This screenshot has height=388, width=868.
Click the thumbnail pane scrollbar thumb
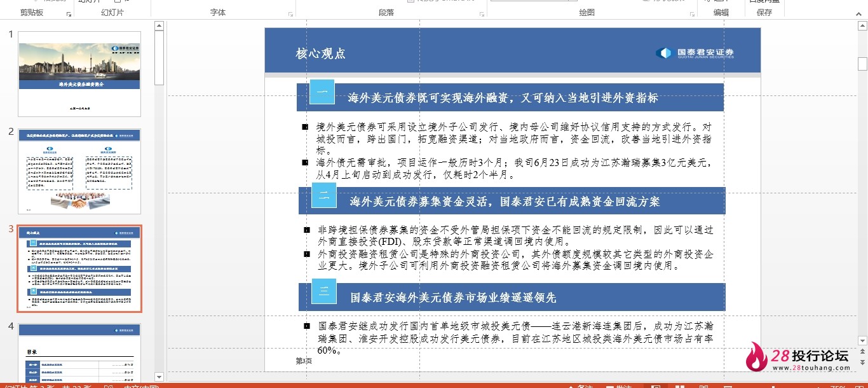click(159, 57)
